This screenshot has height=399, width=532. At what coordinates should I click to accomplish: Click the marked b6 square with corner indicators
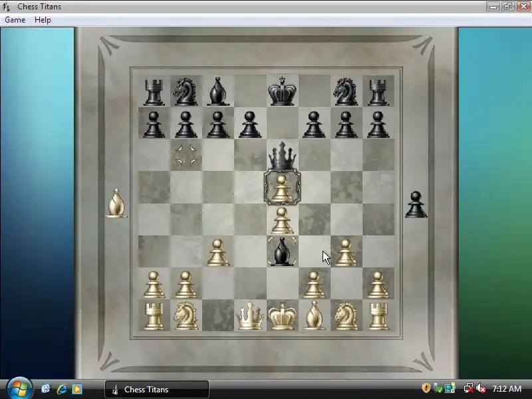186,156
